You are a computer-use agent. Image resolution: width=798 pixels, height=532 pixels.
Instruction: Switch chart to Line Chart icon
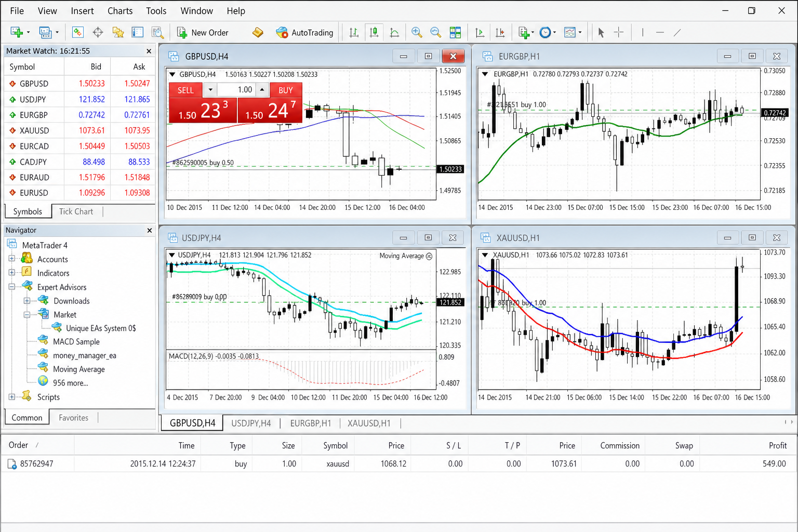tap(394, 33)
